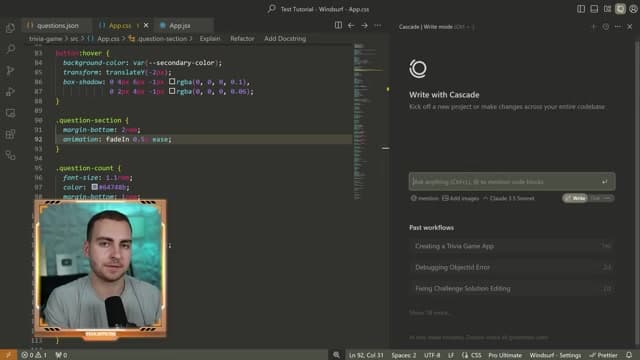Viewport: 640px width, 360px height.
Task: Open customize layout icon
Action: click(607, 9)
